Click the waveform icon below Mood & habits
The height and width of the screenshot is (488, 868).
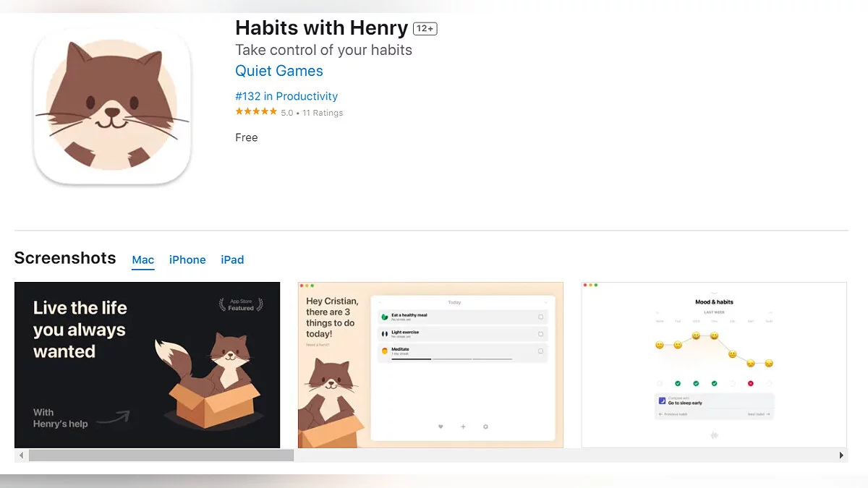(714, 435)
